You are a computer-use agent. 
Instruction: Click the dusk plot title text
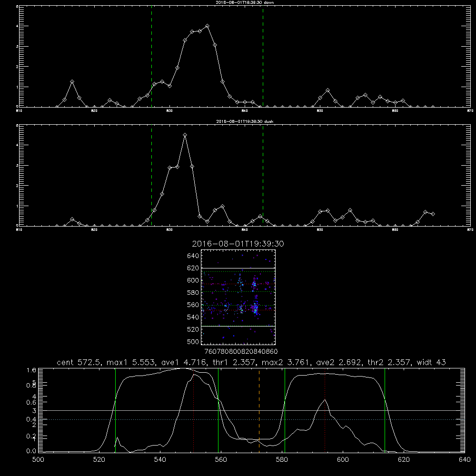[x=245, y=121]
